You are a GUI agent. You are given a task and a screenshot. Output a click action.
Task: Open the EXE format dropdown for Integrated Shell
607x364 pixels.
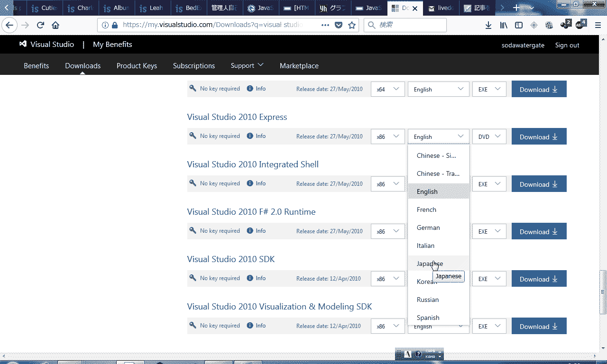click(489, 183)
